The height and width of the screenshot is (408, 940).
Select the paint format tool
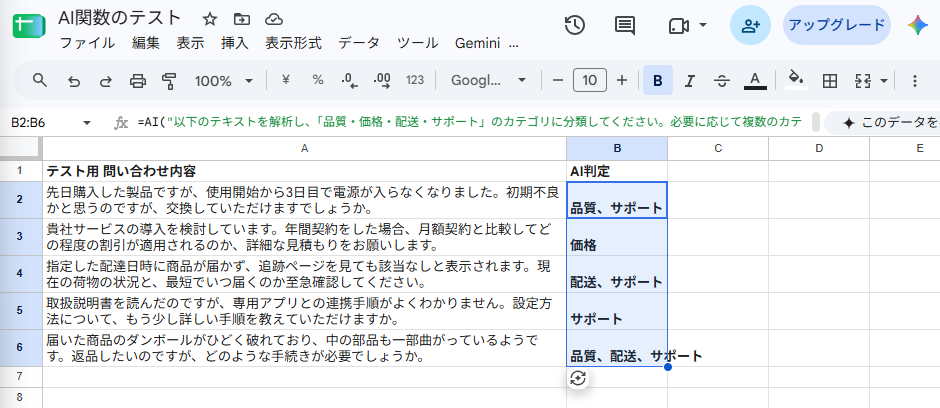[170, 80]
